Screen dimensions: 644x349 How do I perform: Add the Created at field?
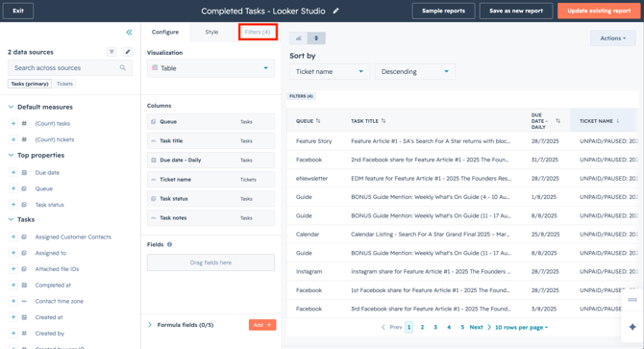(13, 317)
